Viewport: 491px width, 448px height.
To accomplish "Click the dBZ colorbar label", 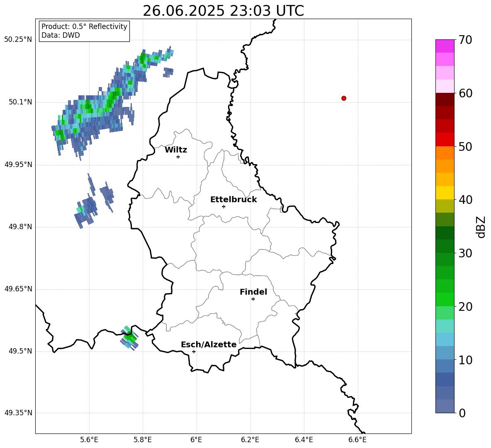I will click(481, 227).
